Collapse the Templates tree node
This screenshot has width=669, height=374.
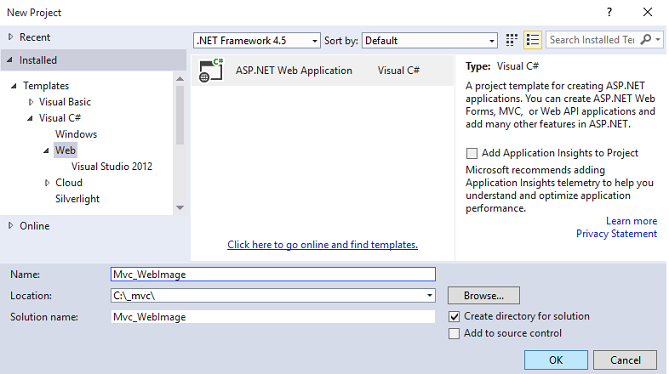click(x=14, y=86)
